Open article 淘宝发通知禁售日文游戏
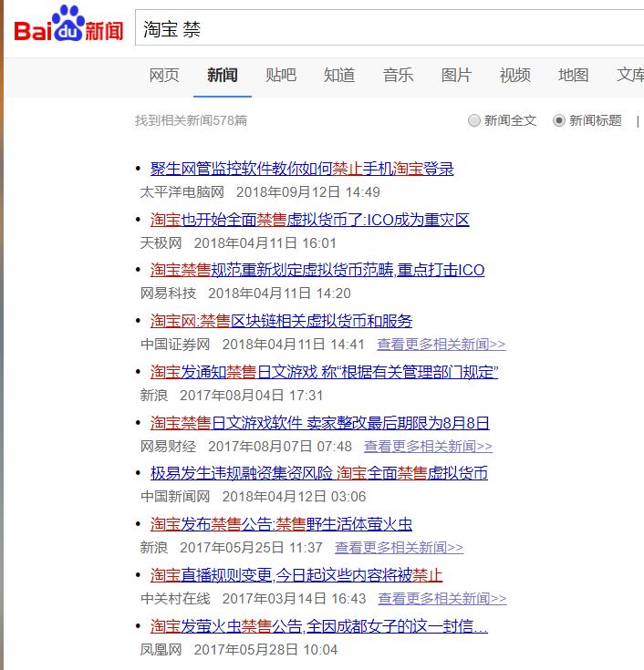The height and width of the screenshot is (670, 644). [x=324, y=372]
